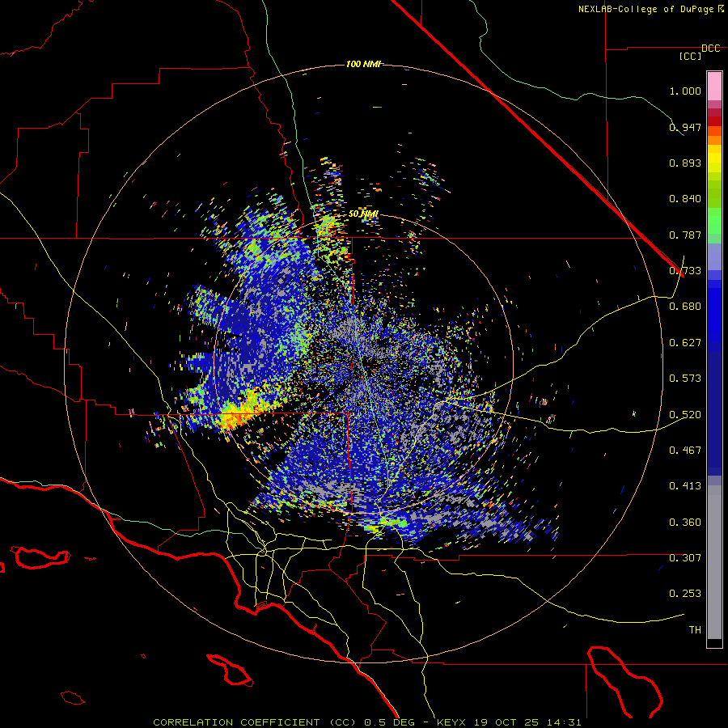Pick the yellow segment of the color bar

click(714, 159)
